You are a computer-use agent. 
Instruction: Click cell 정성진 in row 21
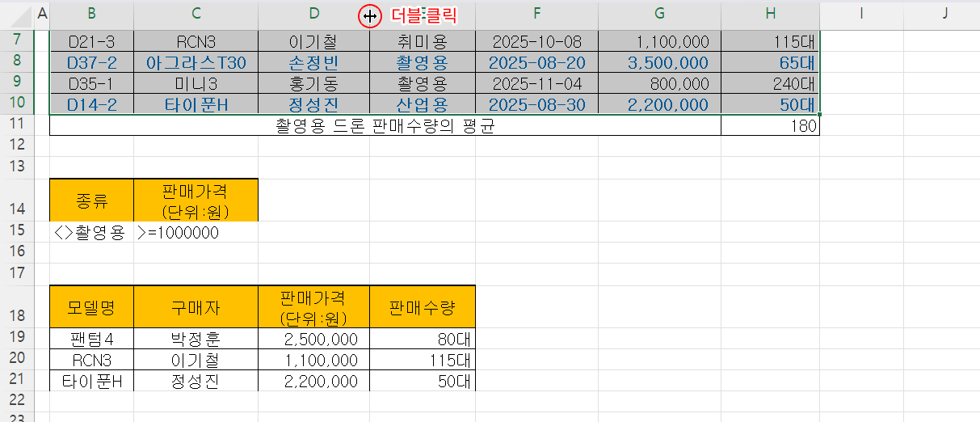[x=196, y=381]
